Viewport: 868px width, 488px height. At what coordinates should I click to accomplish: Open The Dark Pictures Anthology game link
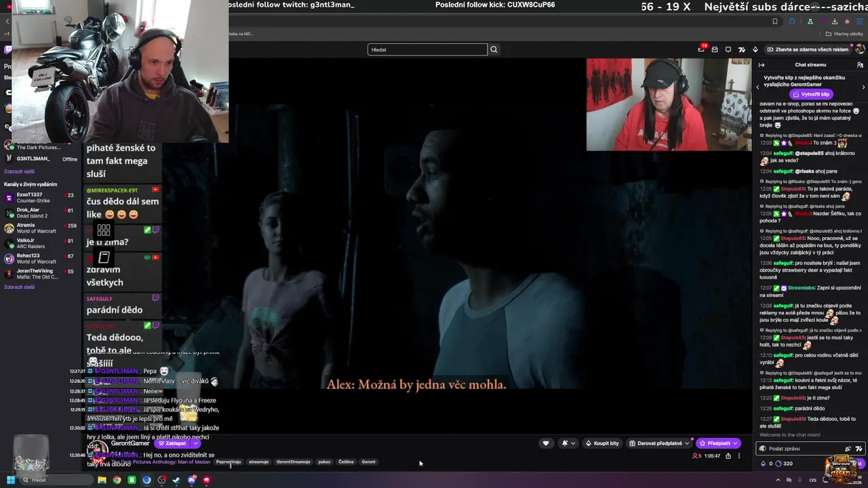click(159, 462)
